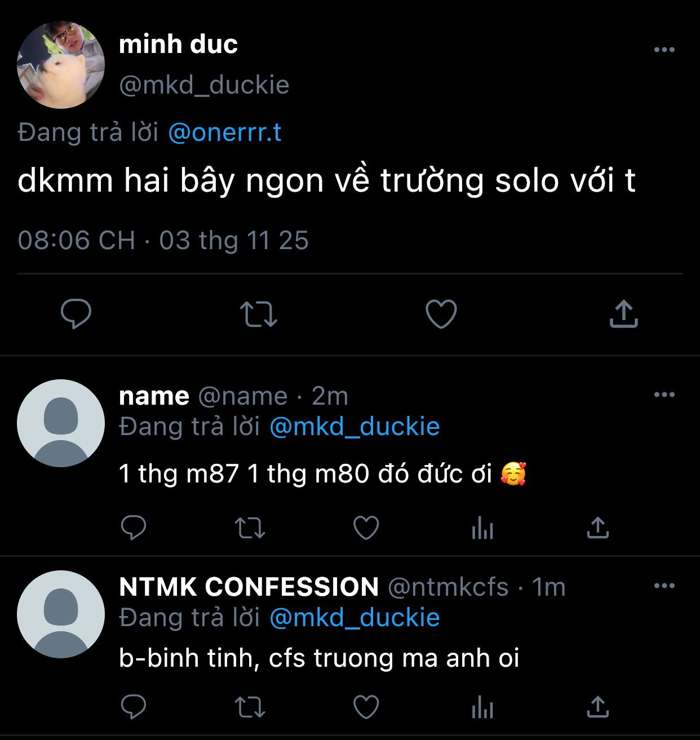Open minh duc's profile picture
Image resolution: width=700 pixels, height=740 pixels.
coord(61,65)
